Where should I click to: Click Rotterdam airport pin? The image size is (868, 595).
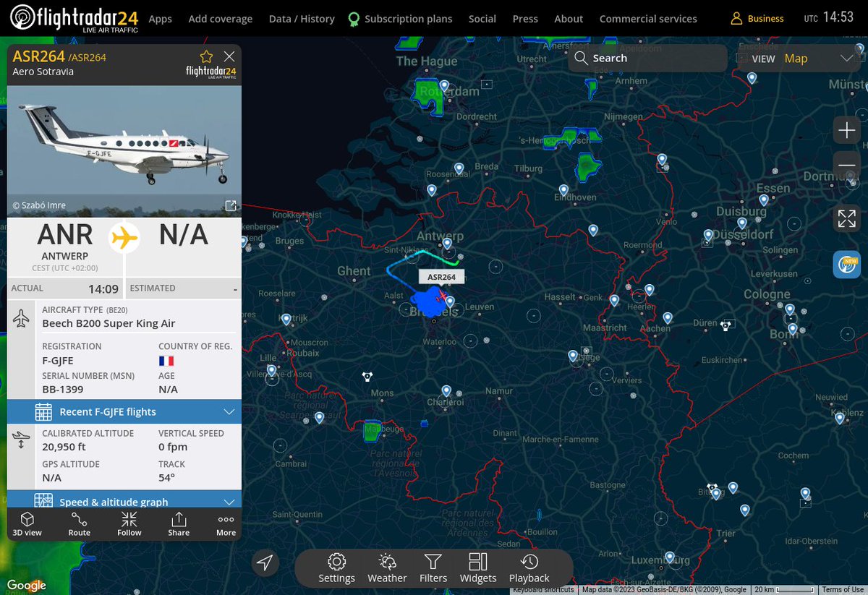click(x=445, y=86)
